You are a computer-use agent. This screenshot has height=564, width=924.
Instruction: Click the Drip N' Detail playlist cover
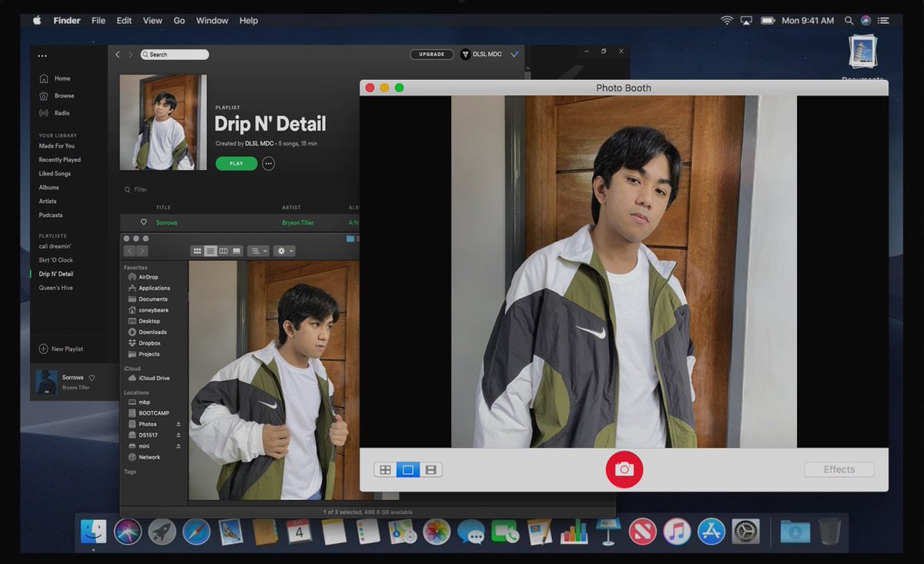(x=163, y=122)
